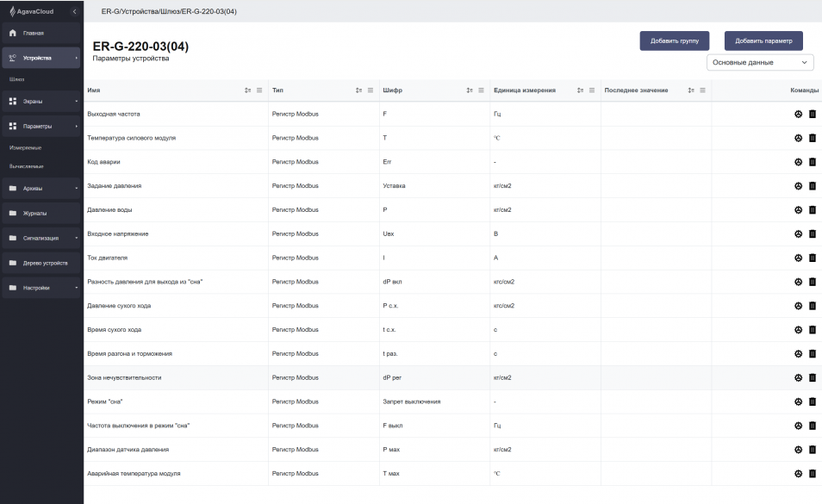Collapse the AgavaCloud sidebar
Image resolution: width=822 pixels, height=504 pixels.
coord(74,11)
